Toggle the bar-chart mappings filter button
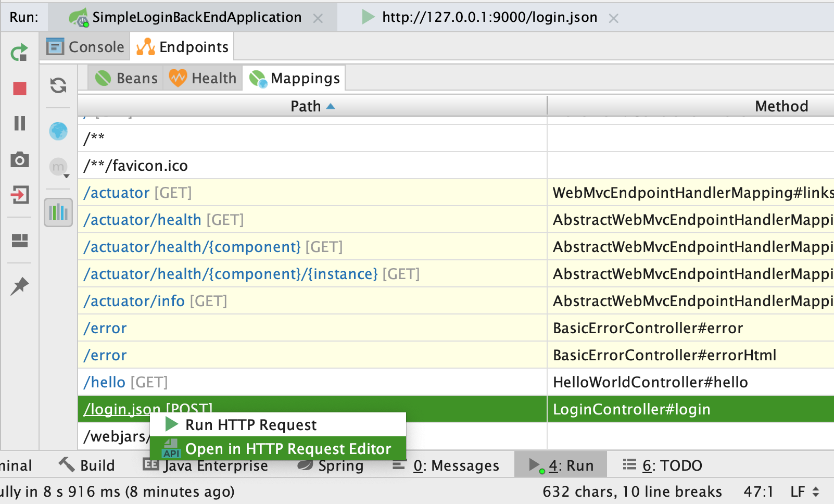This screenshot has width=834, height=504. 58,212
